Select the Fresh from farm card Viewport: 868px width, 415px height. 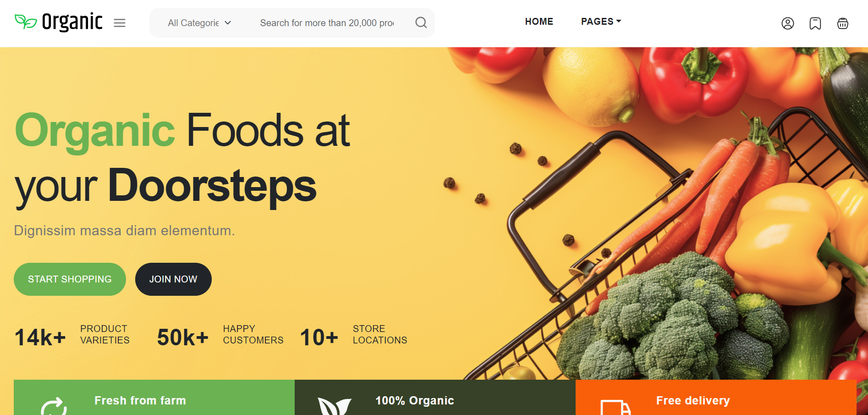pyautogui.click(x=154, y=398)
